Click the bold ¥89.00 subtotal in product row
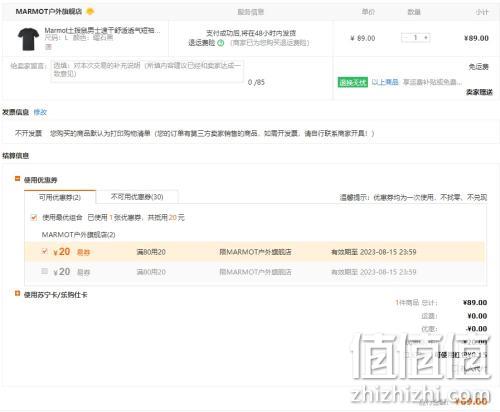This screenshot has width=500, height=412. coord(476,38)
